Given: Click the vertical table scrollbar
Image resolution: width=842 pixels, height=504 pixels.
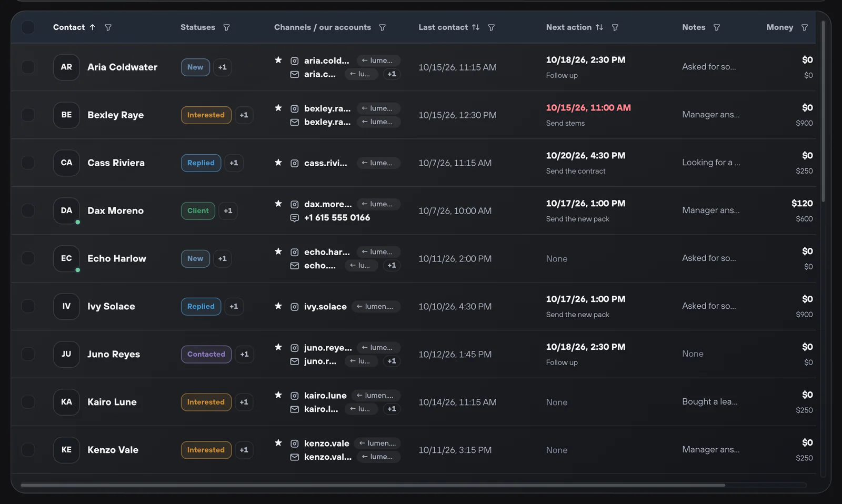Looking at the screenshot, I should click(823, 110).
